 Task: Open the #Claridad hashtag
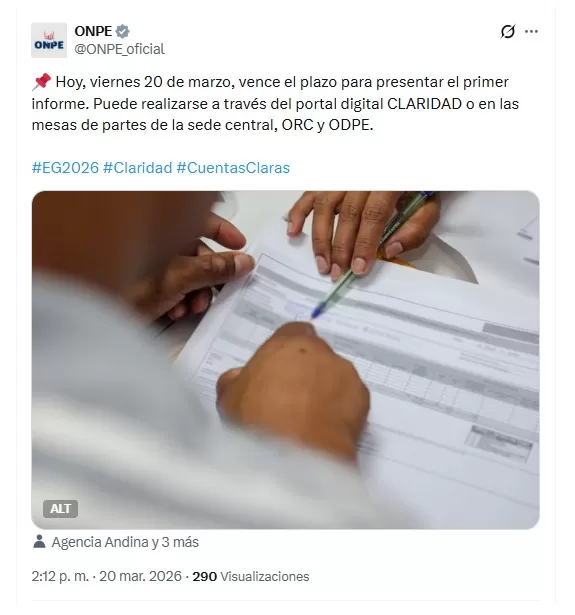pos(137,168)
